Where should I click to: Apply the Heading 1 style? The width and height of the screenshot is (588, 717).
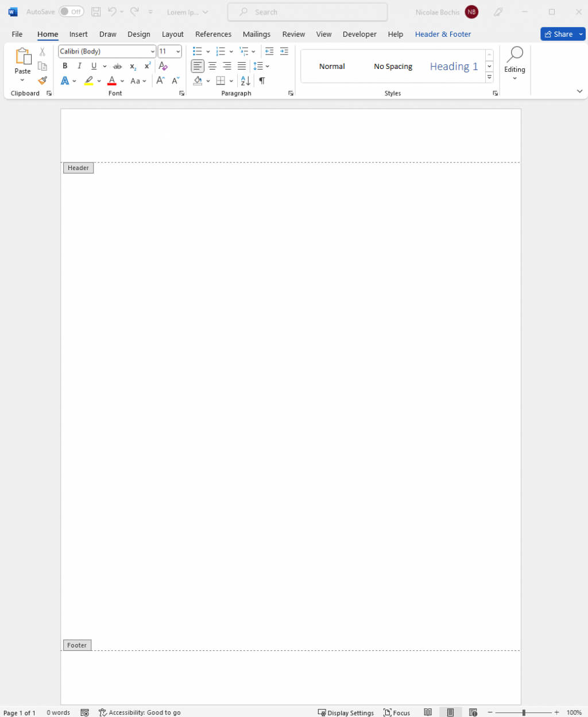tap(454, 67)
